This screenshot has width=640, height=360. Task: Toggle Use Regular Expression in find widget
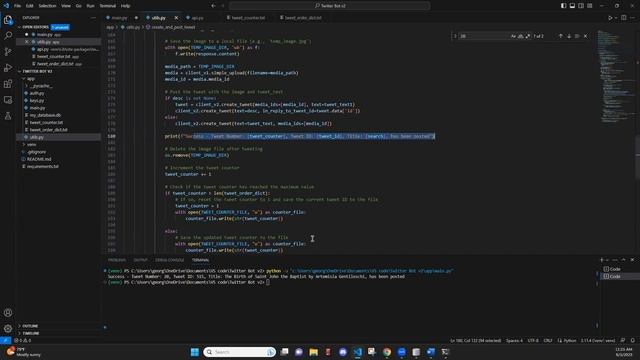click(x=528, y=36)
